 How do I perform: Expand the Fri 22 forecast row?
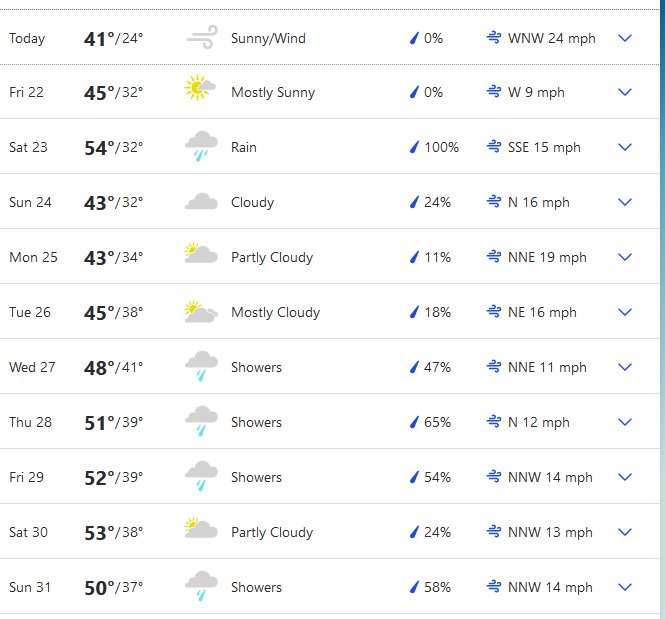625,92
